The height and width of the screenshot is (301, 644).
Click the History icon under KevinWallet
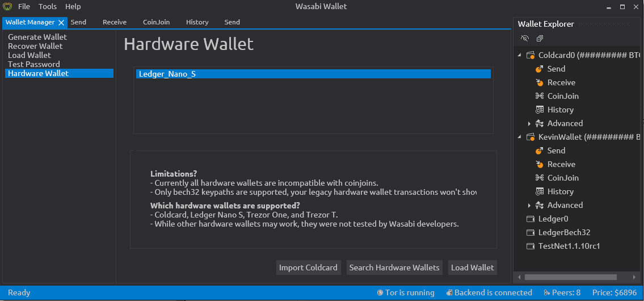tap(540, 191)
